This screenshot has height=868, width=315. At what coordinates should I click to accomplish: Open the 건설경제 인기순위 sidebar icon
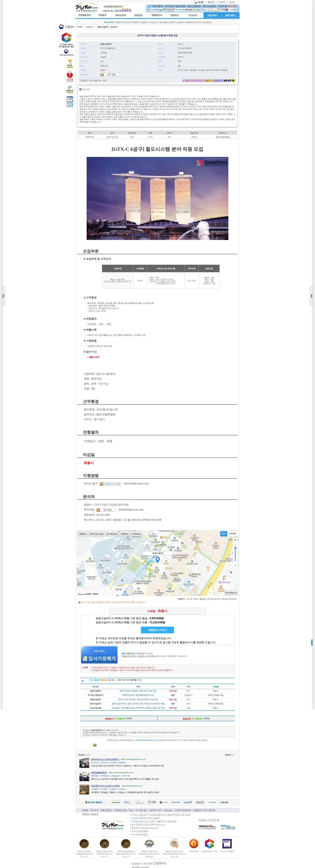(70, 76)
